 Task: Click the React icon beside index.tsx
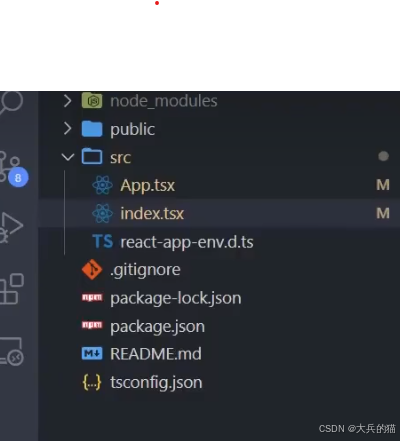(102, 213)
